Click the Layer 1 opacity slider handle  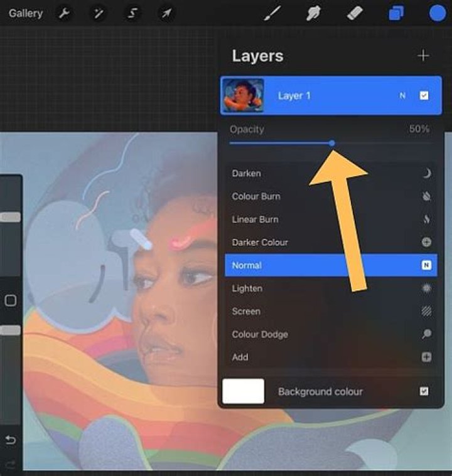click(x=331, y=144)
